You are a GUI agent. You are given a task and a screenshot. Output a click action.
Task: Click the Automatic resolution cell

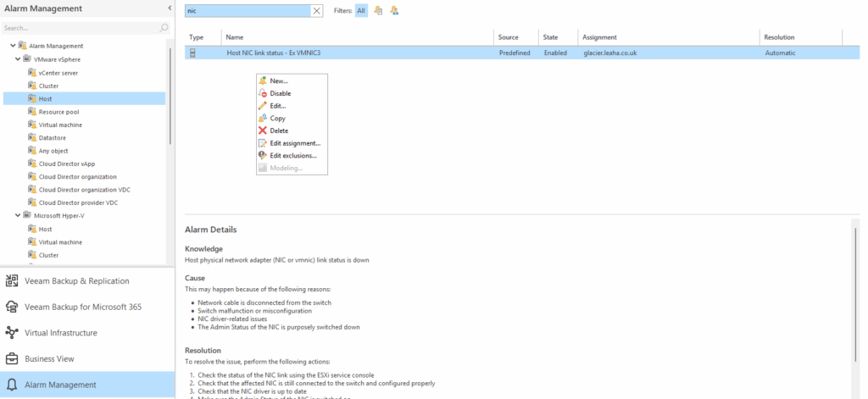coord(780,53)
